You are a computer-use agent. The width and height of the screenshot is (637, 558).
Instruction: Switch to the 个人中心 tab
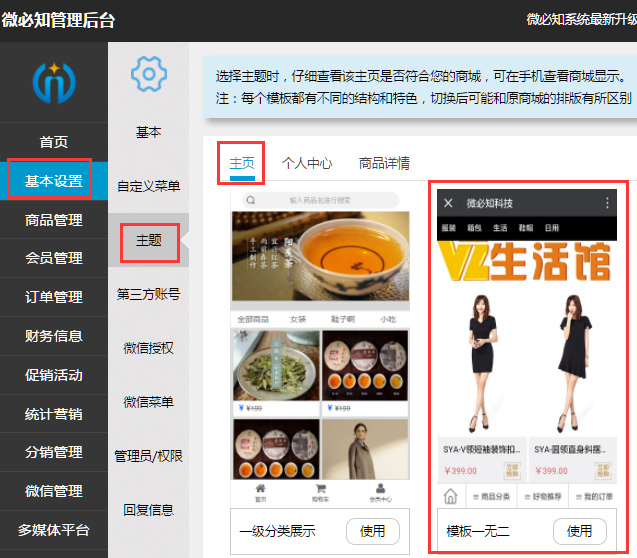307,164
